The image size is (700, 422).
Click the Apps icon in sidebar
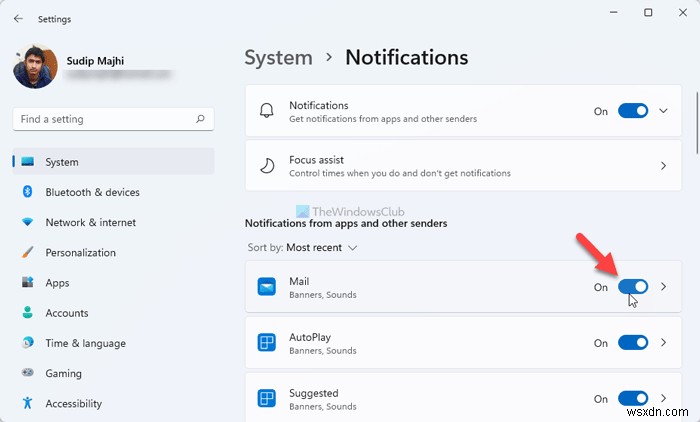pyautogui.click(x=28, y=282)
